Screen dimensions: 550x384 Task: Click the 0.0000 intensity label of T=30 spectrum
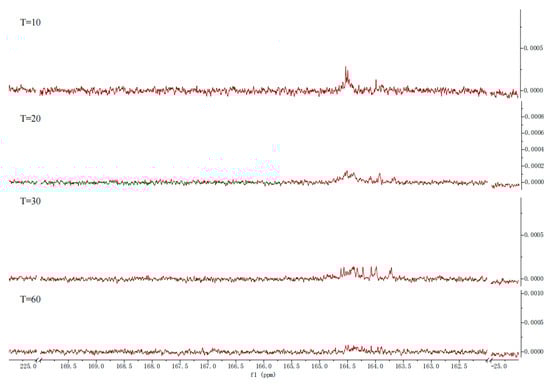click(534, 279)
